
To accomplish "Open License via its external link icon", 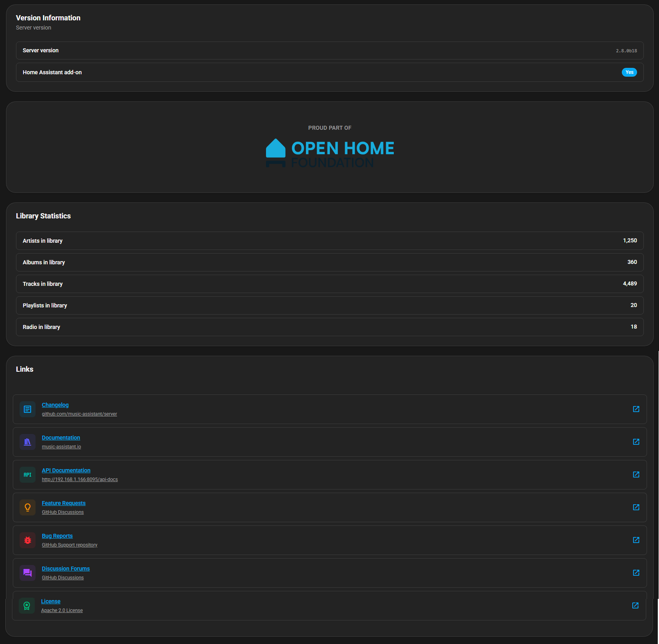I will coord(636,605).
